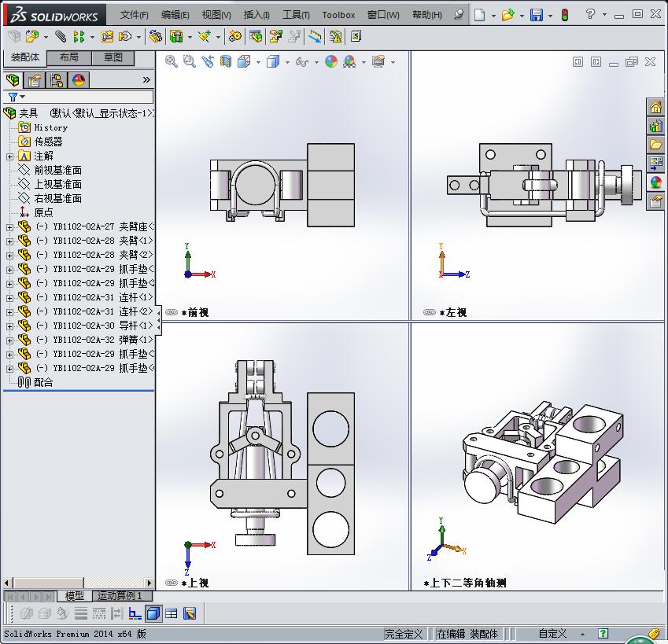The image size is (668, 644).
Task: Open the DisplayManager color wheel tab
Action: tap(79, 80)
